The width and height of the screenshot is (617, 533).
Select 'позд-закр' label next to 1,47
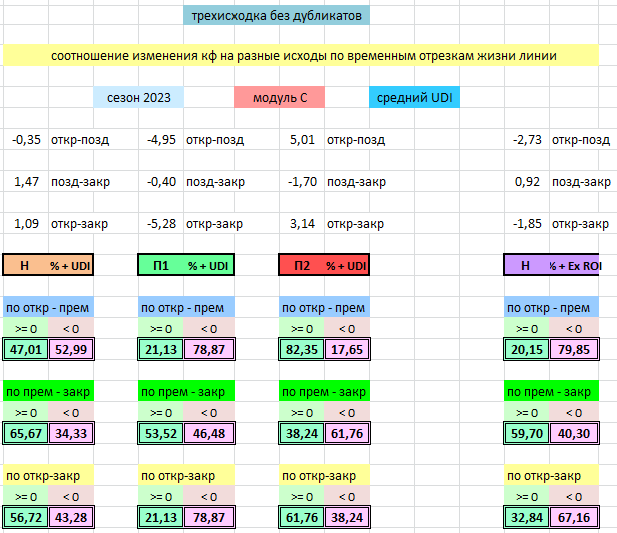[80, 182]
